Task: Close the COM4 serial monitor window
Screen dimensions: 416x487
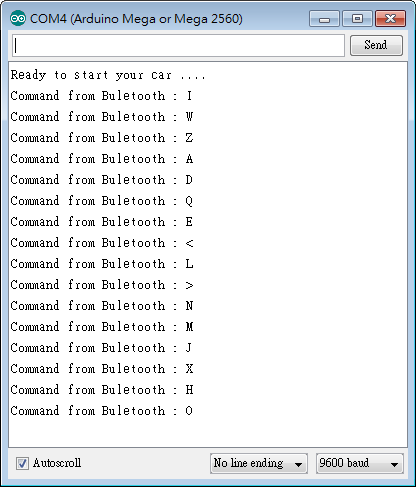Action: click(390, 19)
